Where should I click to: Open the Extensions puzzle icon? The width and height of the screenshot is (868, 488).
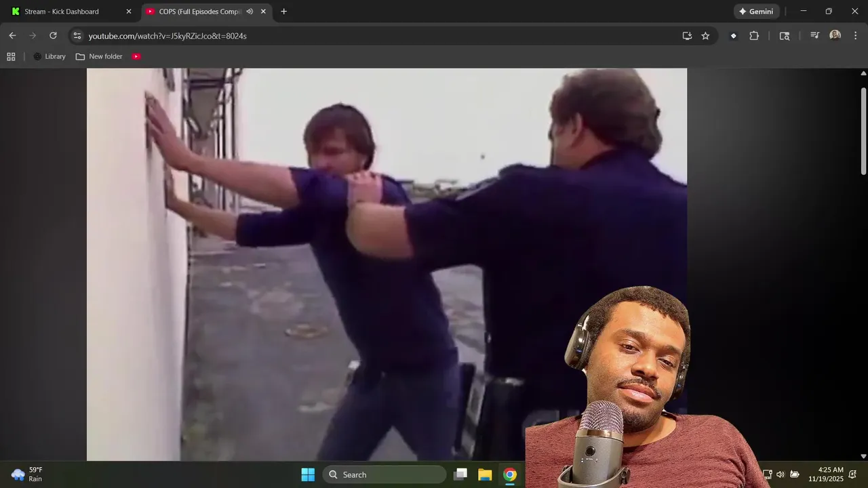click(754, 36)
